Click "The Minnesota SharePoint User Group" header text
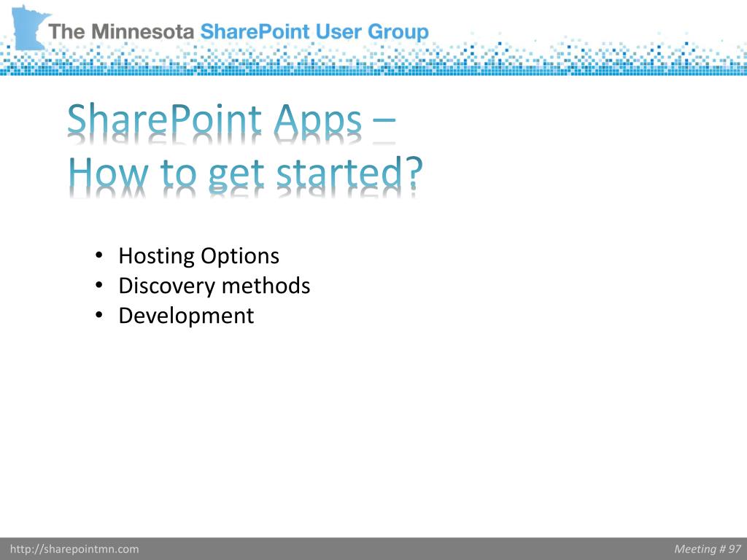747x560 pixels. click(239, 32)
